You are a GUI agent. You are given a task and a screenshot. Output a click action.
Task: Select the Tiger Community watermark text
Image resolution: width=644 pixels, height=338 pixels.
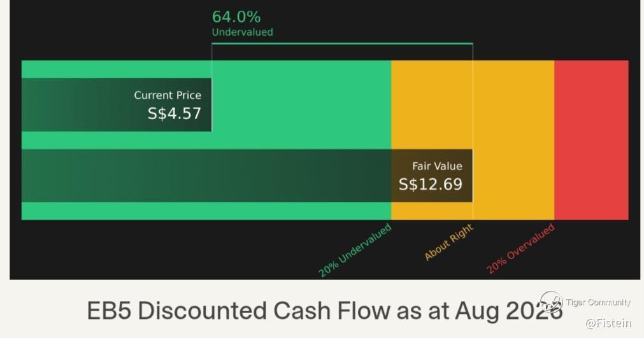[x=598, y=302]
